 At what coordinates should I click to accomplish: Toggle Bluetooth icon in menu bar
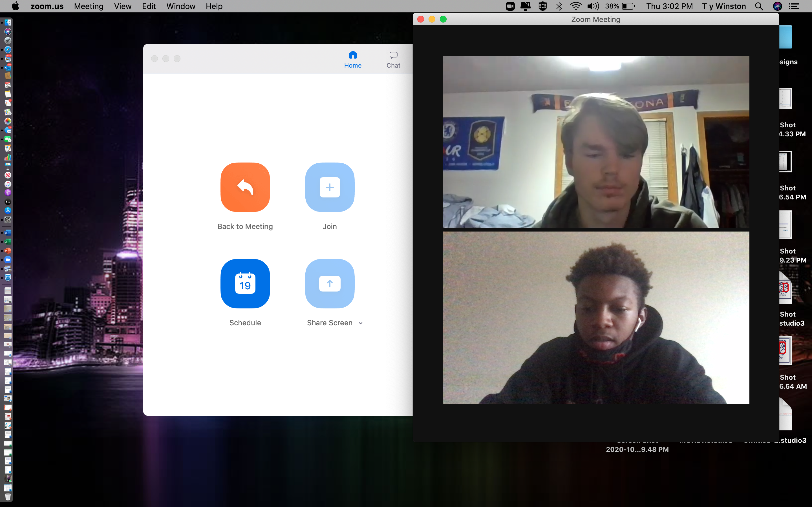[x=558, y=6]
